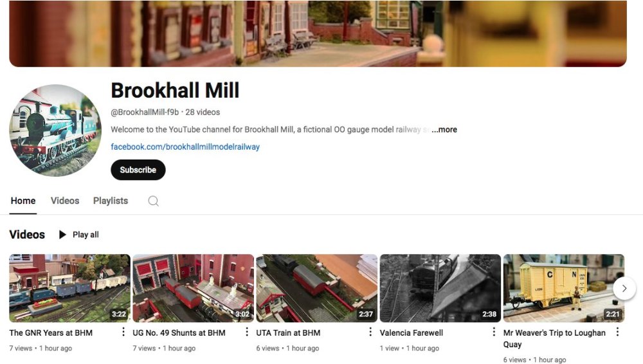Open options menu for UG No. 49 Shunts video
643x364 pixels.
tap(246, 332)
